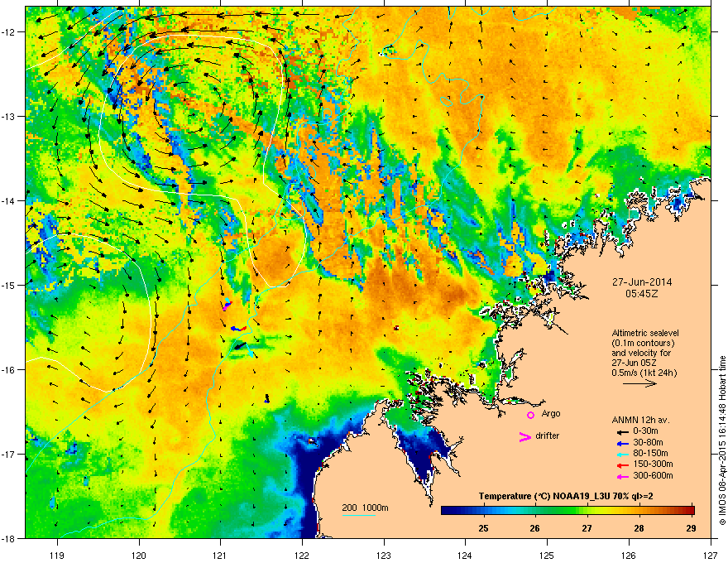The image size is (728, 563).
Task: Click the colorbar tick label 29
Action: [692, 528]
